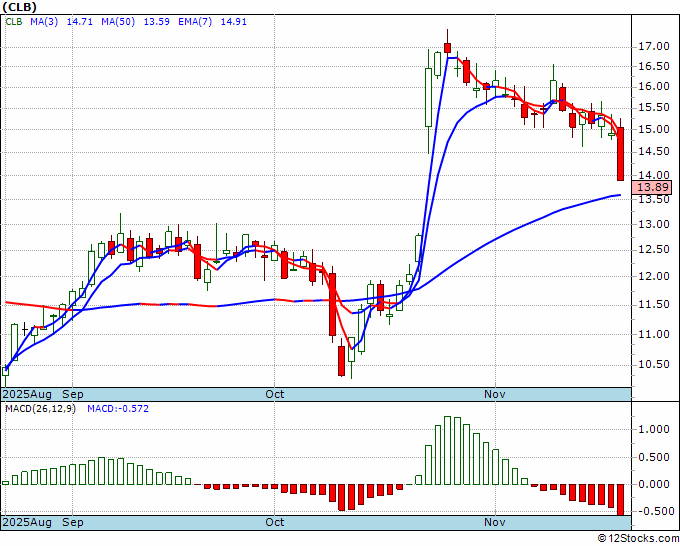Viewport: 680px width, 546px height.
Task: Click the 14.50 price axis label
Action: tap(654, 152)
